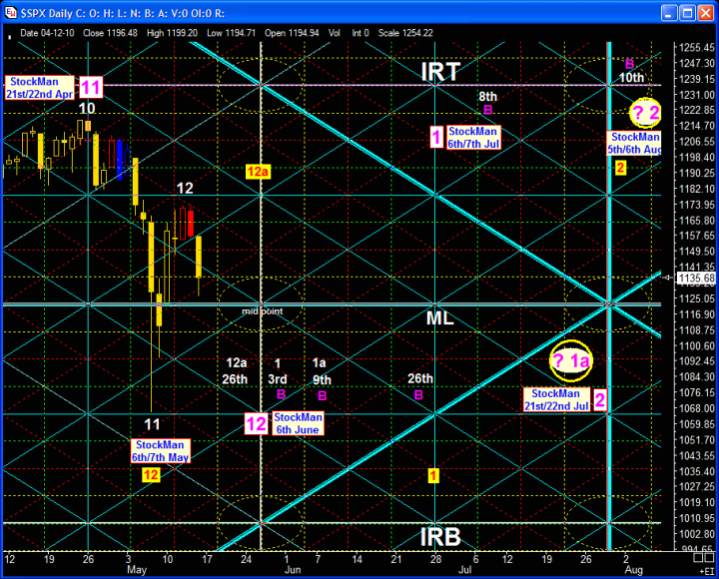
Task: Click the yellow circle marked '? 1a'
Action: pyautogui.click(x=571, y=361)
